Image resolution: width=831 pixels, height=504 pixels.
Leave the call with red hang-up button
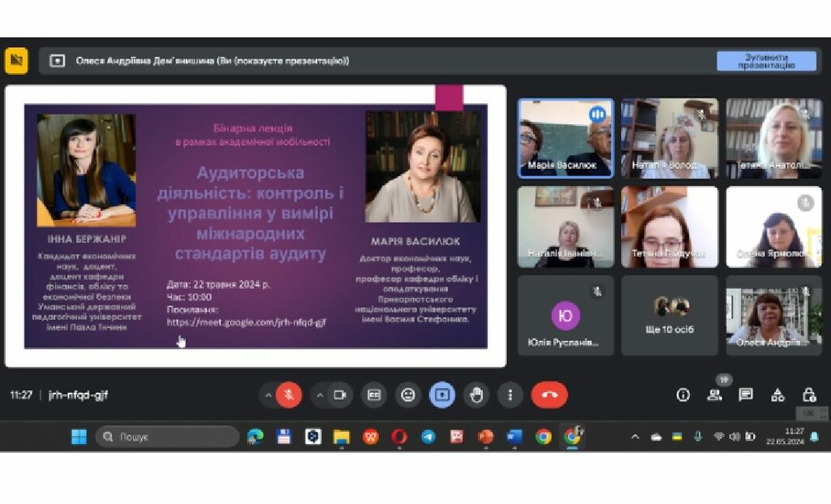549,395
